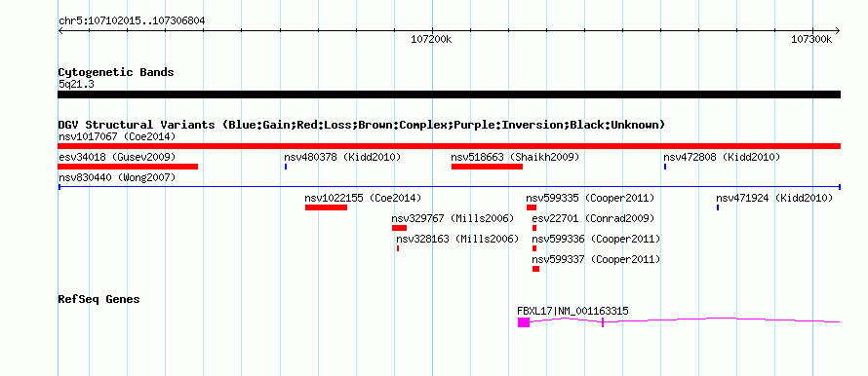Screen dimensions: 868x376
Task: Click the nsv471924 (Kidd2010) blue marker
Action: pos(718,207)
